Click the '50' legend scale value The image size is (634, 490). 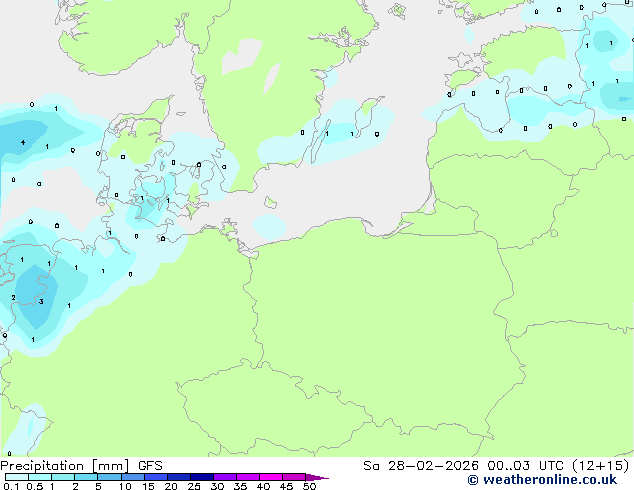[x=309, y=486]
